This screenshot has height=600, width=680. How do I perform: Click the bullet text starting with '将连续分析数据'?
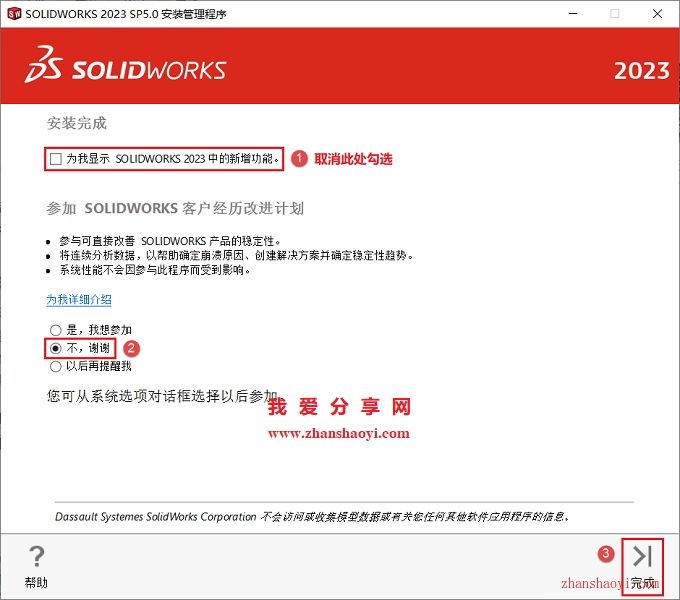tap(236, 256)
